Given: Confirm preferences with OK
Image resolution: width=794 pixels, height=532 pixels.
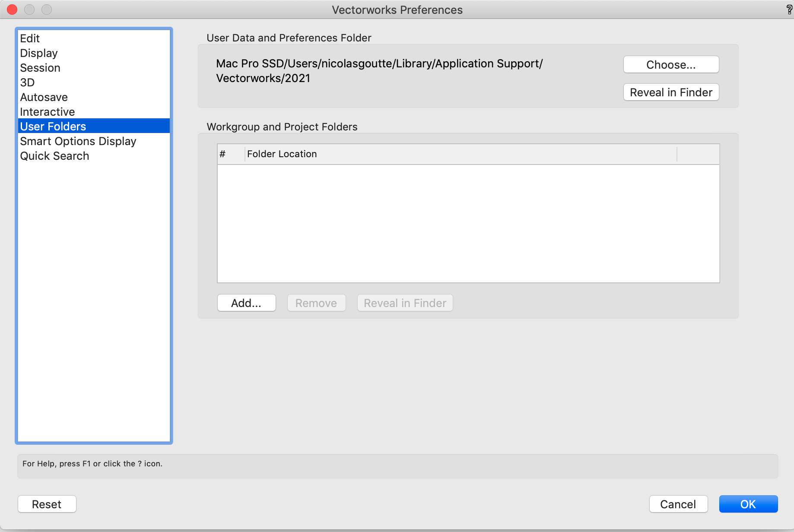Looking at the screenshot, I should 748,504.
